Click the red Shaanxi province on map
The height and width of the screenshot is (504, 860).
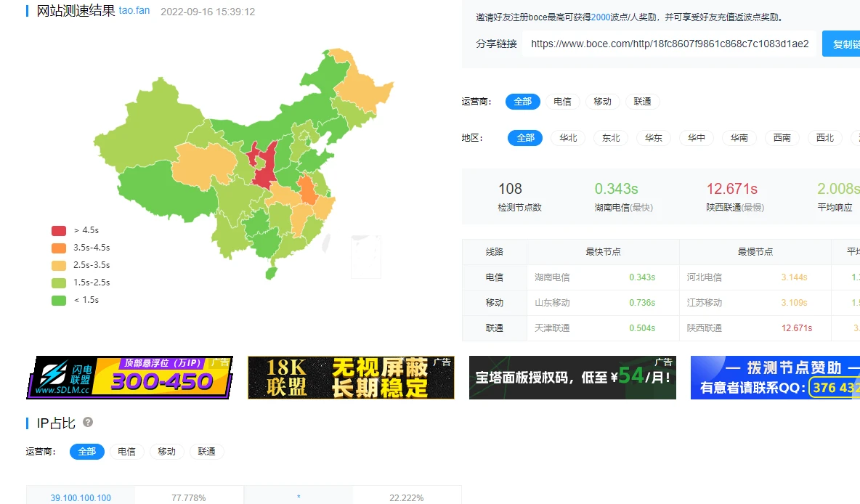(263, 171)
